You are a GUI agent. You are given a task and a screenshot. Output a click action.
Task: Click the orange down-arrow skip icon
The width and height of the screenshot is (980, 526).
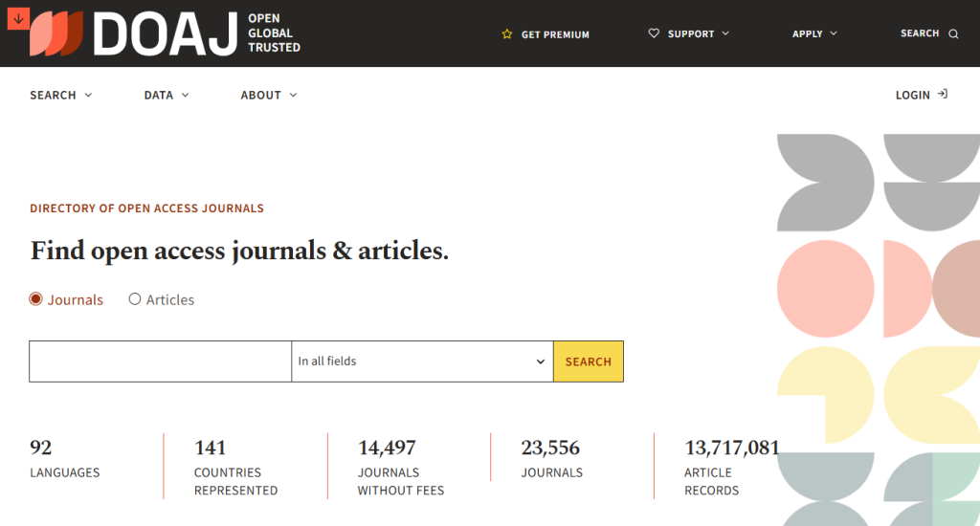click(x=19, y=19)
